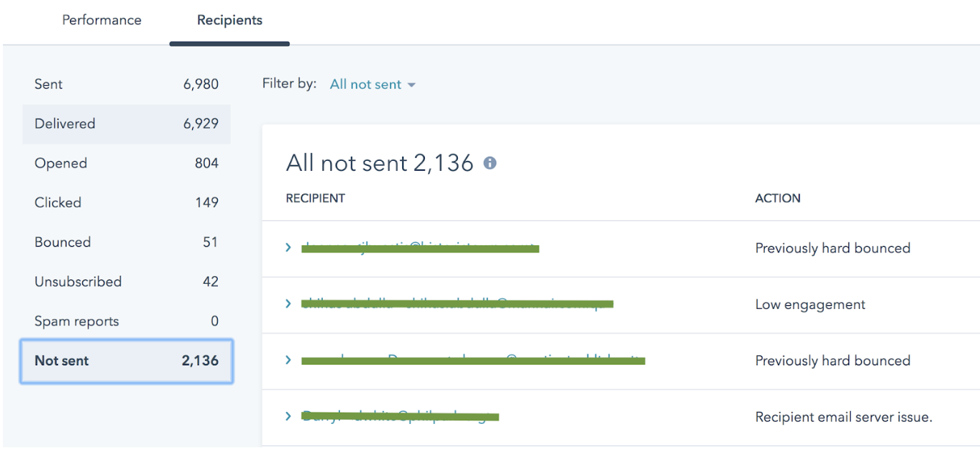Viewport: 980px width, 449px height.
Task: Open the Unsubscribed recipient list
Action: point(79,281)
